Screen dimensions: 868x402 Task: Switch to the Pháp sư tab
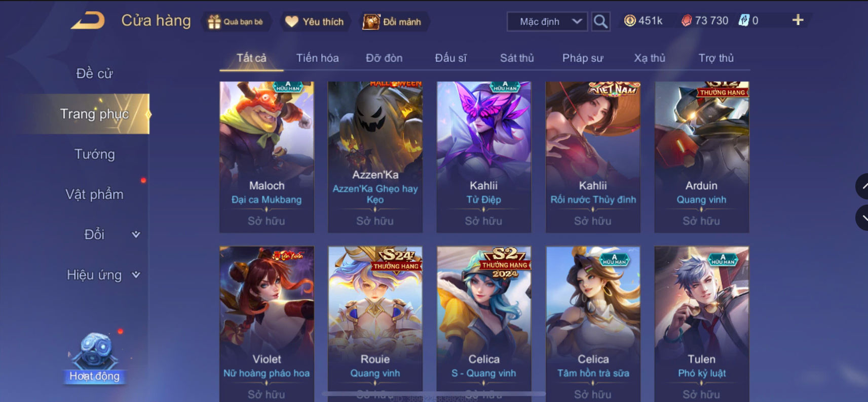tap(583, 58)
